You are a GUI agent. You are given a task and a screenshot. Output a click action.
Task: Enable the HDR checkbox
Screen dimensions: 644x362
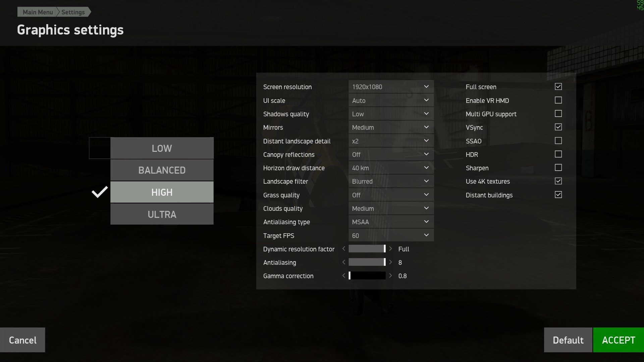(x=558, y=154)
